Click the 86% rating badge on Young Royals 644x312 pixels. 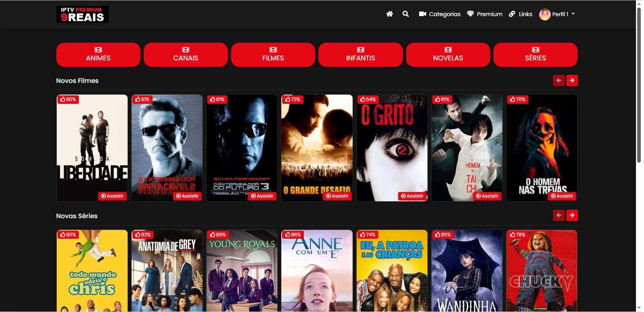pyautogui.click(x=218, y=235)
